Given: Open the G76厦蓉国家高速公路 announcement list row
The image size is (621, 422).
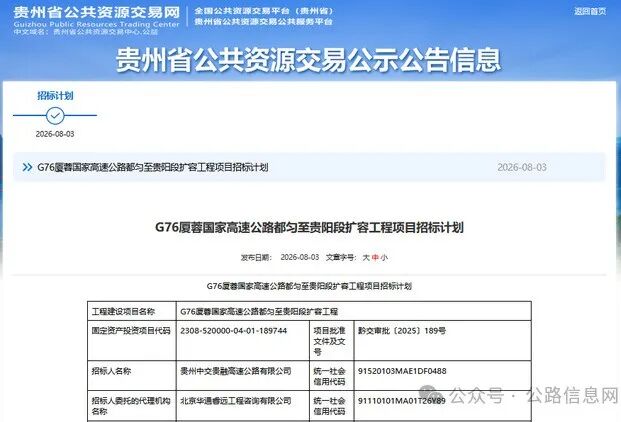Looking at the screenshot, I should pyautogui.click(x=309, y=167).
